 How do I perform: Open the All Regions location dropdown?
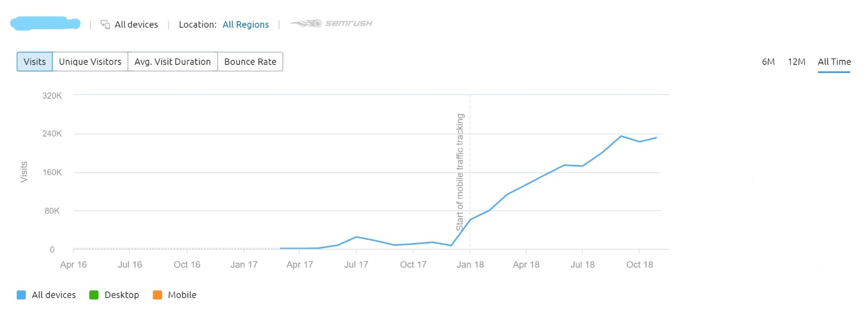246,24
